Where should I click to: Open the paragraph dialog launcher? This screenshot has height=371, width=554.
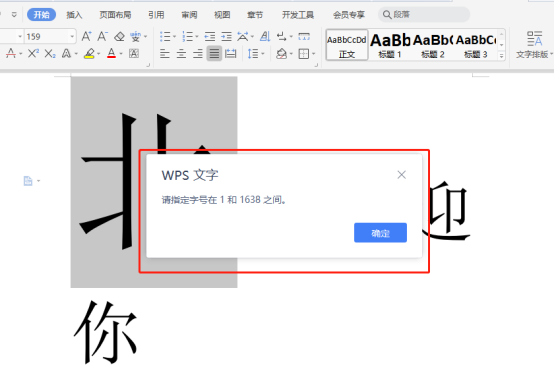316,65
